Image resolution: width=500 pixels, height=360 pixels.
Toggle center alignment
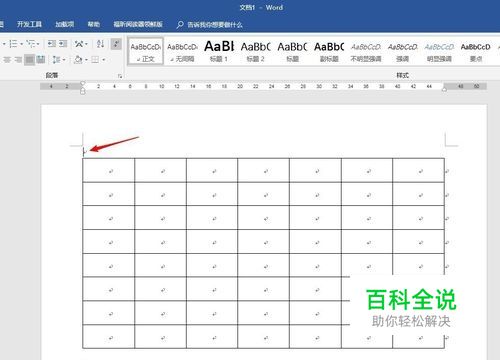tap(7, 60)
